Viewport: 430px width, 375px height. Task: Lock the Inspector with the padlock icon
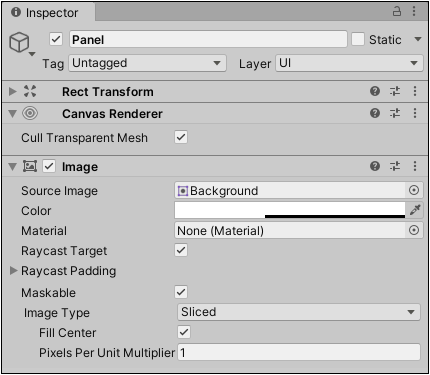(x=397, y=11)
